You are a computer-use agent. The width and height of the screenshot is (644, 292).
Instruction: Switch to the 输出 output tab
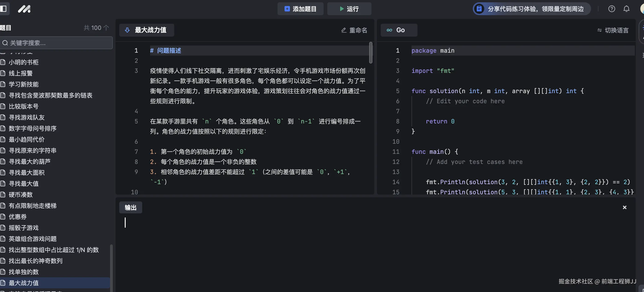coord(130,207)
